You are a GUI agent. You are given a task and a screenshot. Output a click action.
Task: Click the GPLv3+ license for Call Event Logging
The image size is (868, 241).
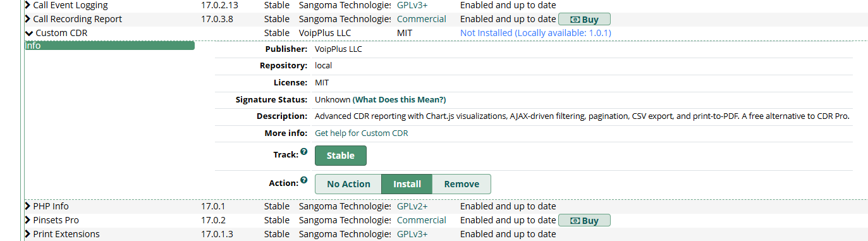tap(412, 5)
